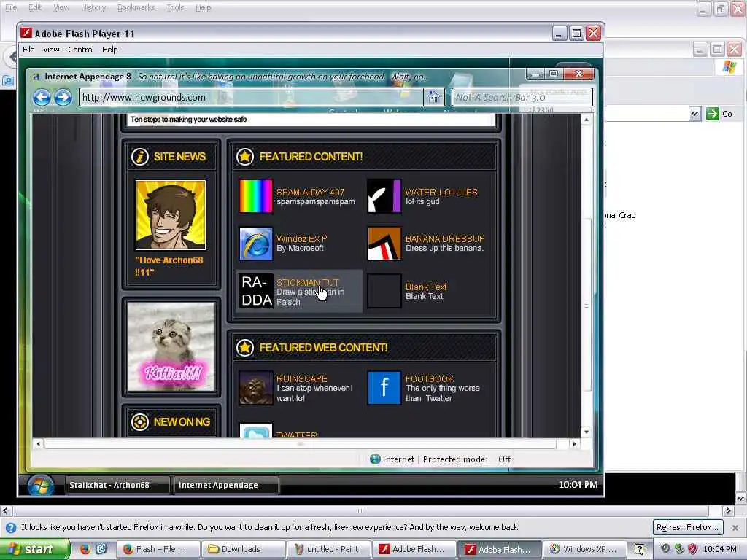This screenshot has width=747, height=560.
Task: Click the Windows XP start button
Action: tap(35, 549)
